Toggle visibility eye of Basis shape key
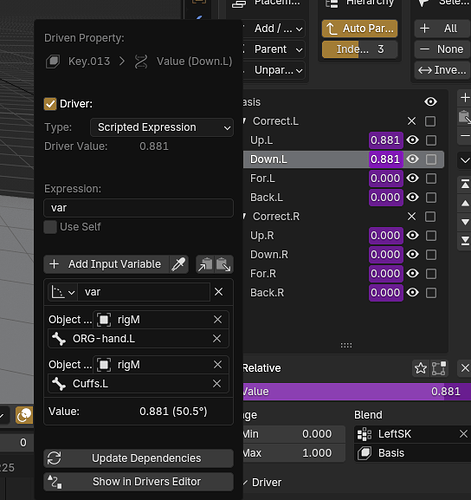The height and width of the screenshot is (500, 471). pos(431,102)
